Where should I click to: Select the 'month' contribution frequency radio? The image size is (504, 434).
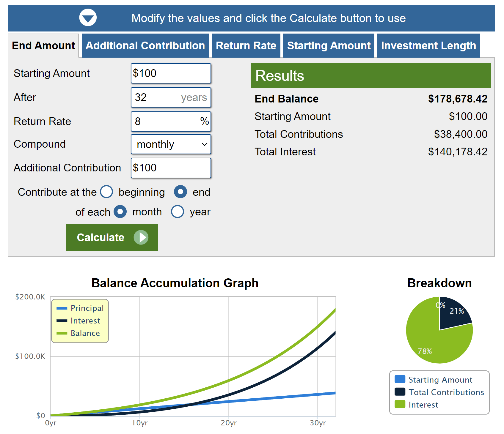pos(120,212)
